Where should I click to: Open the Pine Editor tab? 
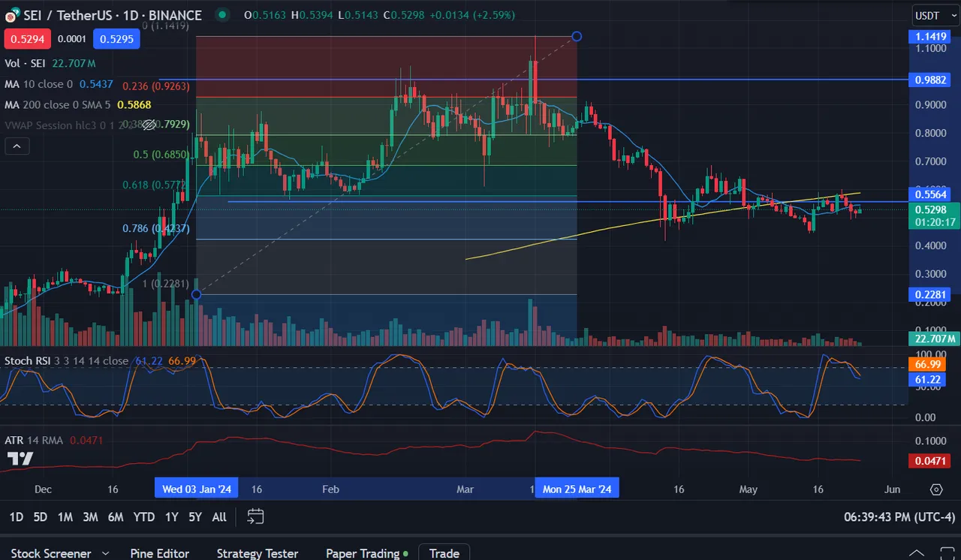pyautogui.click(x=160, y=553)
